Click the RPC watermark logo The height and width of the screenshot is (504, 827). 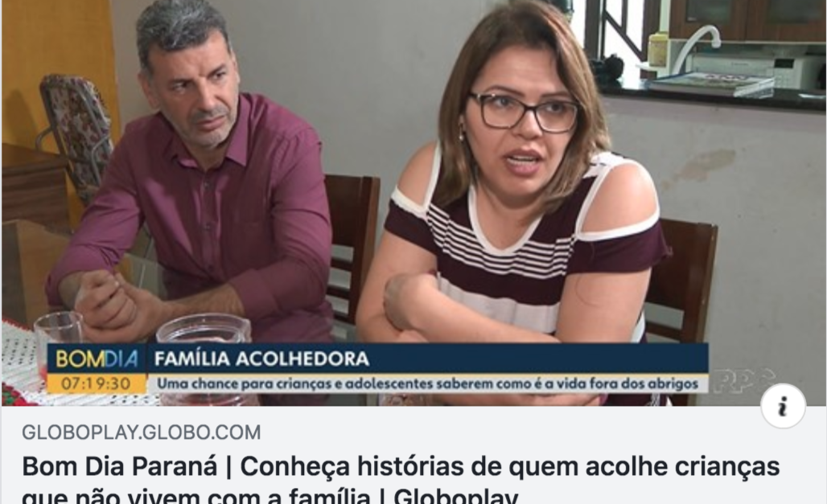(x=745, y=382)
